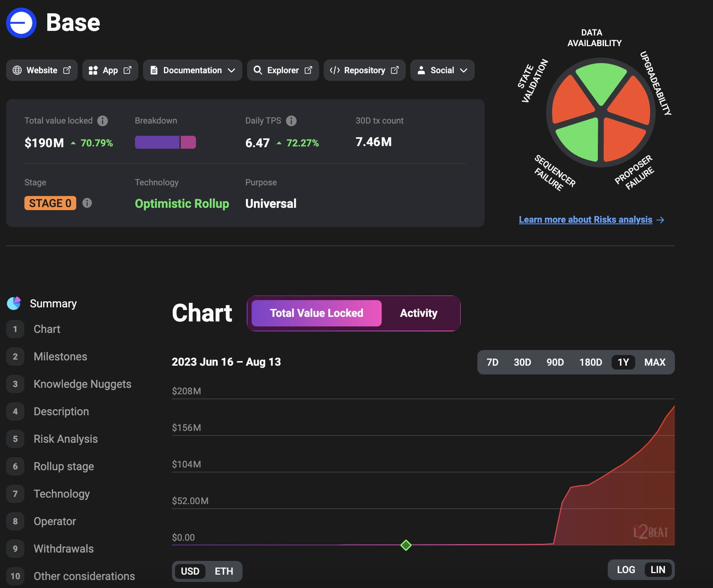Open the App external link icon

coord(127,70)
